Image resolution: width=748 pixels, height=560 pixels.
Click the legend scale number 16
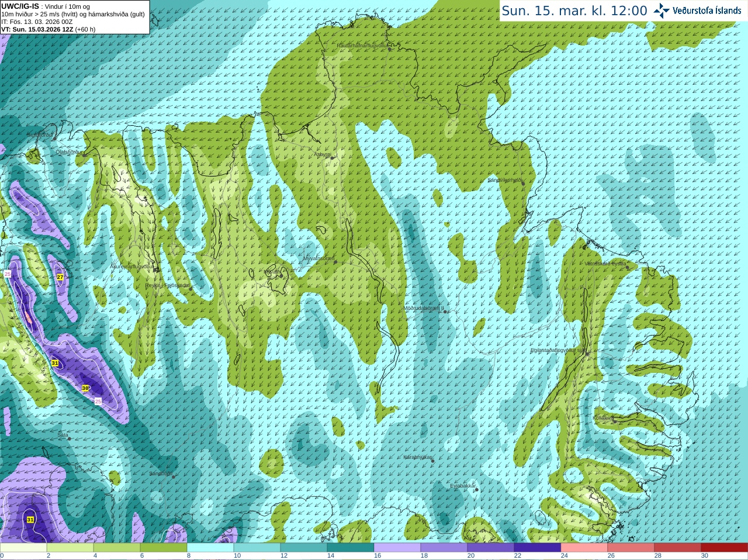(x=378, y=556)
